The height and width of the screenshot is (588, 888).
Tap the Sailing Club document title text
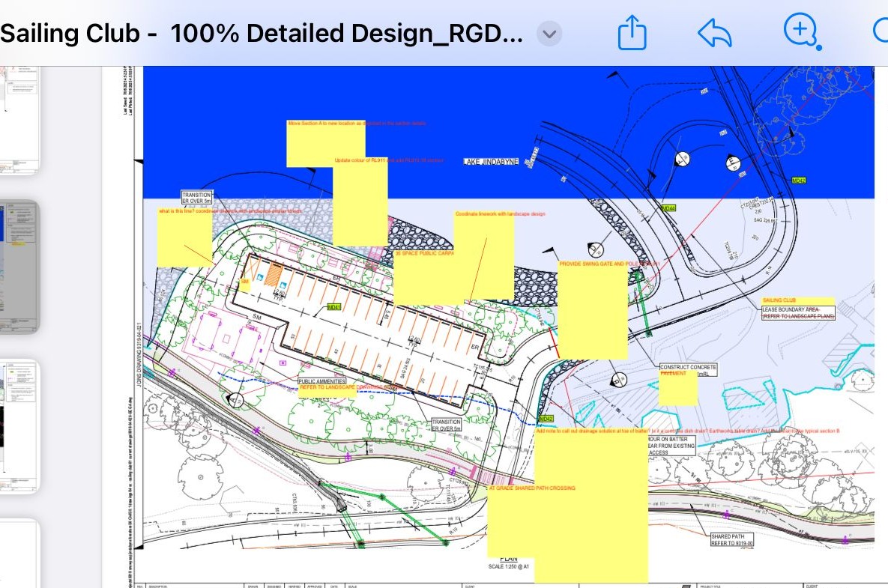coord(262,34)
